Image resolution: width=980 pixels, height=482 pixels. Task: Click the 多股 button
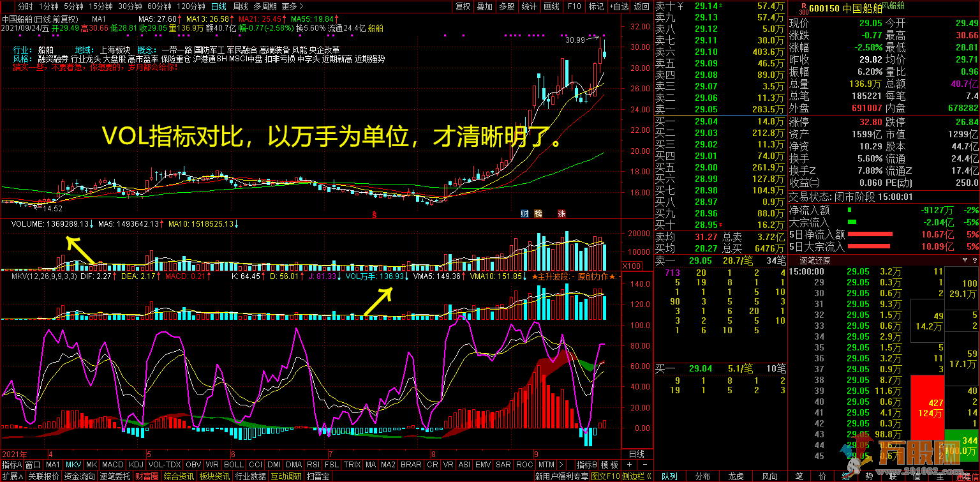pos(507,6)
